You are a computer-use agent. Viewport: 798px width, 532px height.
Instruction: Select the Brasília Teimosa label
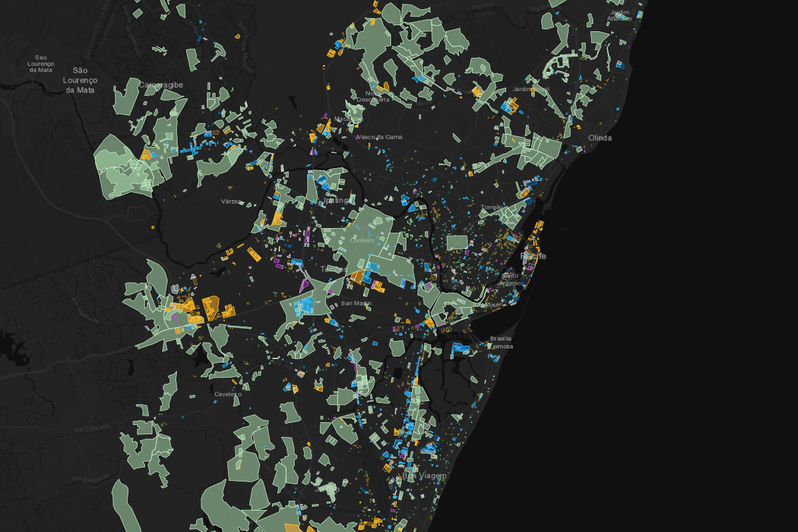coord(501,342)
